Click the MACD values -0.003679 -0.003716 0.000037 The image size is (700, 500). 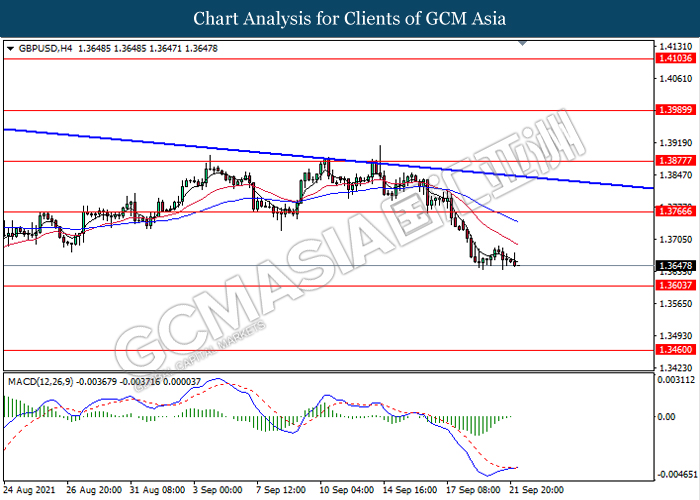tap(139, 382)
